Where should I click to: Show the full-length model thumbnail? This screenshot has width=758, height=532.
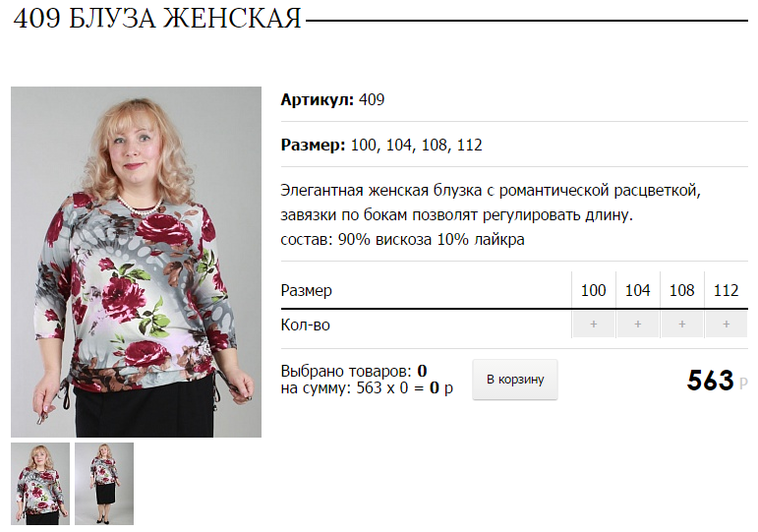tap(104, 484)
